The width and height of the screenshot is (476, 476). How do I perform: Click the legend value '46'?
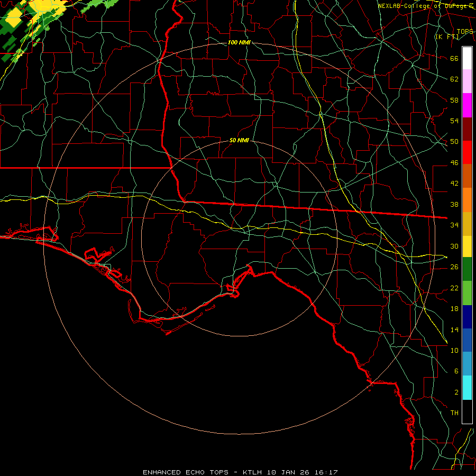pyautogui.click(x=454, y=163)
